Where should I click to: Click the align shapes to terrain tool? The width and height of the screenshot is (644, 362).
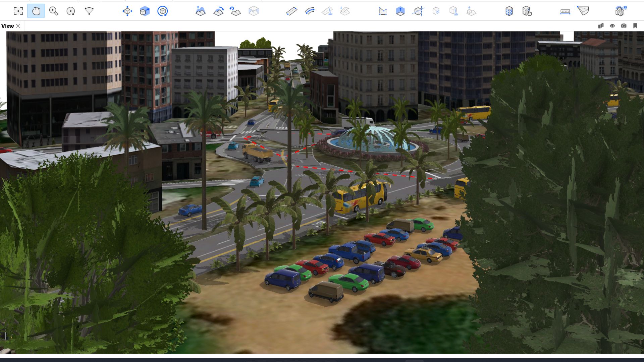click(x=471, y=11)
